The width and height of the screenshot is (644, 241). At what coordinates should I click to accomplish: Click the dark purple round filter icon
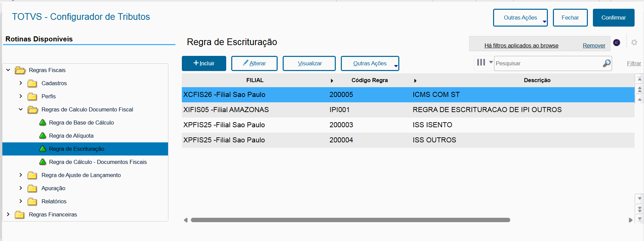click(x=616, y=42)
